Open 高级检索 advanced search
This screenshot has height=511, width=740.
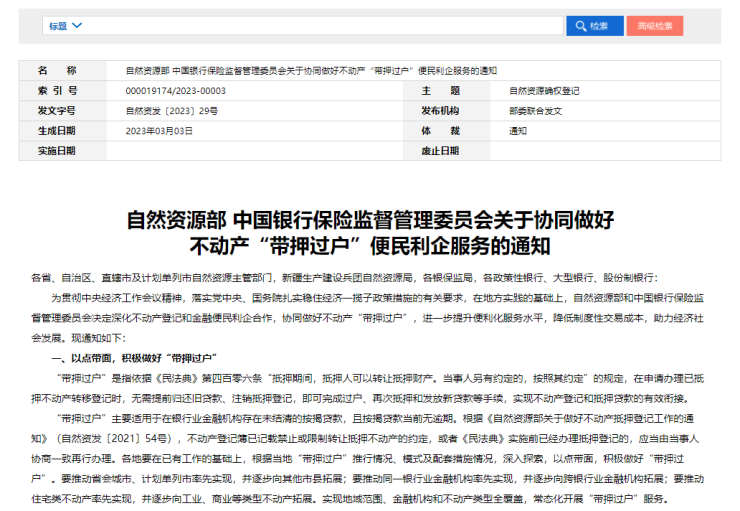tap(656, 25)
